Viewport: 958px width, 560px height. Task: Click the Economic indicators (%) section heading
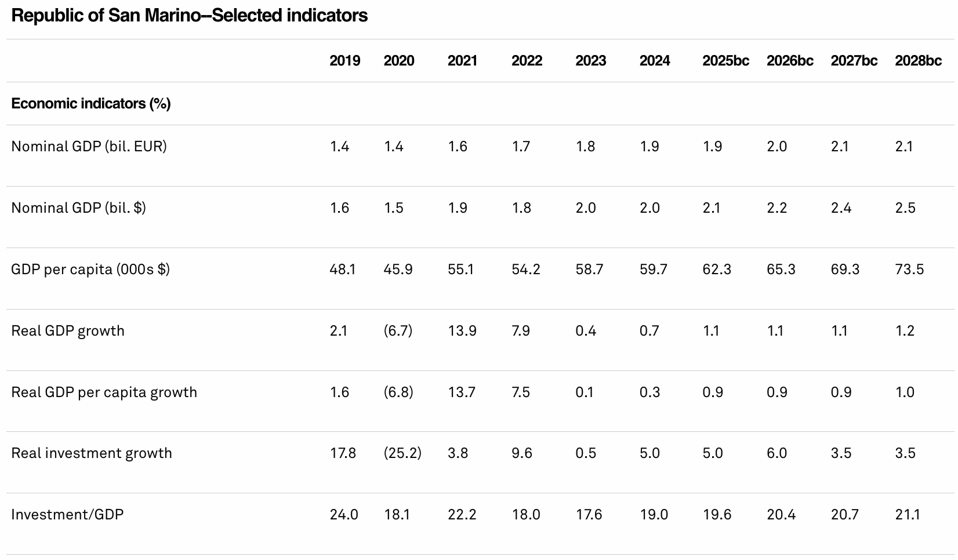coord(91,104)
